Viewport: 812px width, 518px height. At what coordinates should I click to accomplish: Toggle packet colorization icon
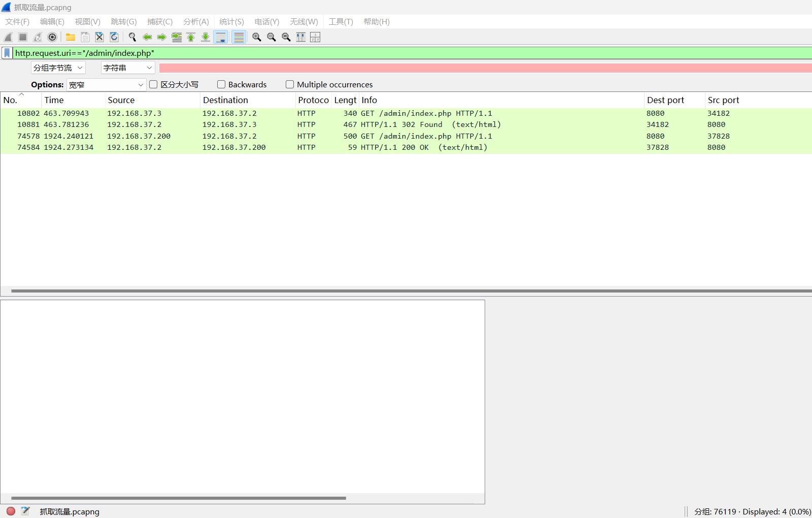[239, 37]
